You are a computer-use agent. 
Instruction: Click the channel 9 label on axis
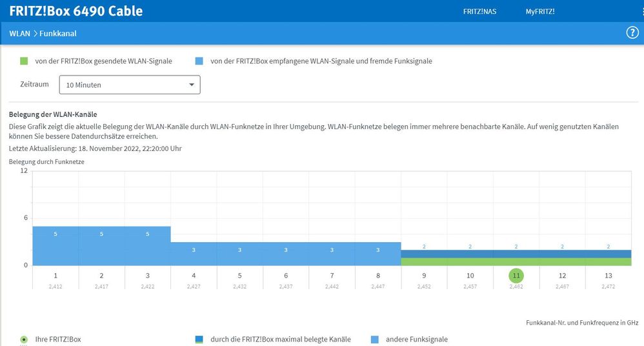point(424,276)
